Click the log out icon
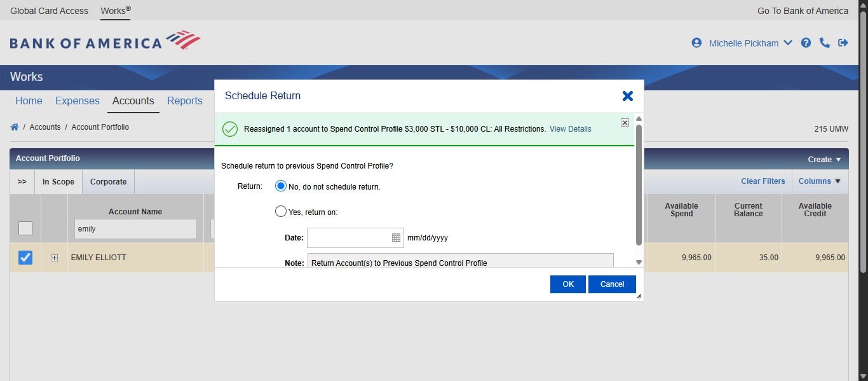The image size is (868, 381). [843, 43]
